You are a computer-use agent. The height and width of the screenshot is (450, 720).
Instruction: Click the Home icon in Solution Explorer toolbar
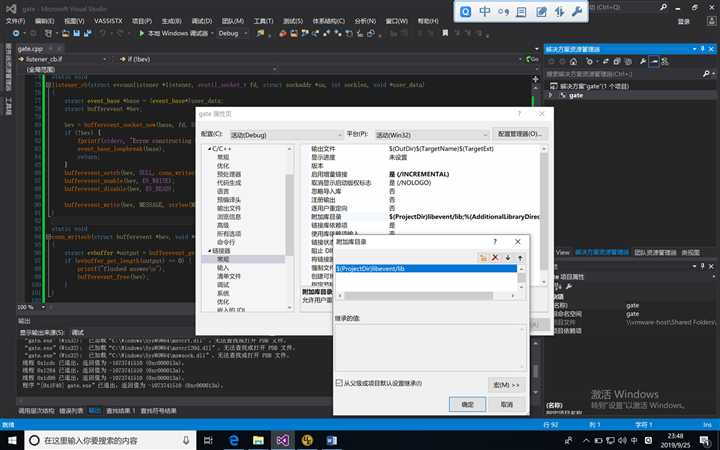(x=573, y=61)
